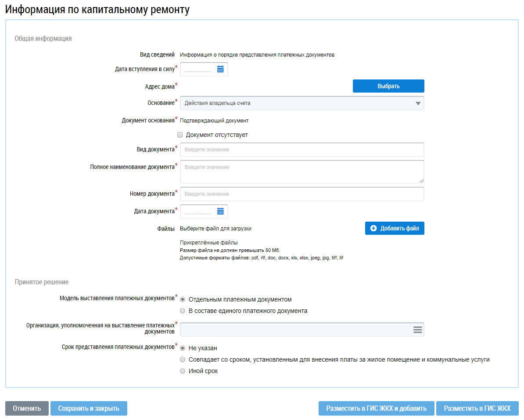Viewport: 524px width, 420px height.
Task: Choose the Не указан deadline option
Action: coord(183,348)
